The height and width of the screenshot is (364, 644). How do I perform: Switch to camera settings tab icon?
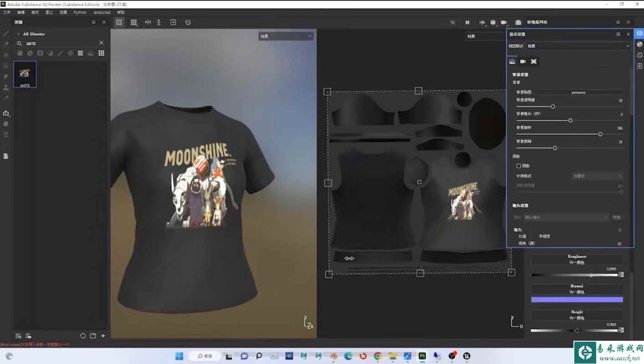[x=523, y=61]
